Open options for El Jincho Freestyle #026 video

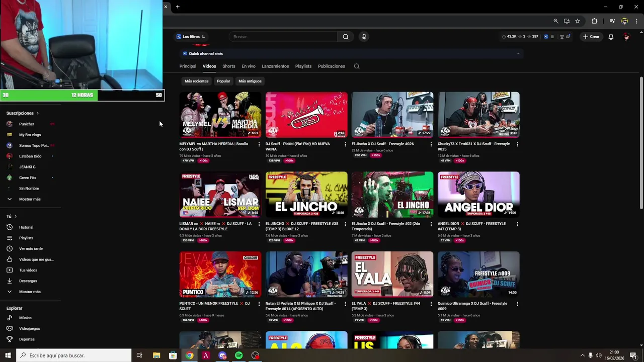[x=431, y=144]
